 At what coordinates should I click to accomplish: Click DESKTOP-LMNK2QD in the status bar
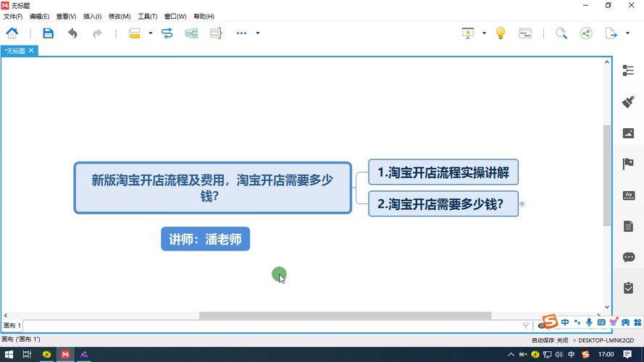coord(606,340)
